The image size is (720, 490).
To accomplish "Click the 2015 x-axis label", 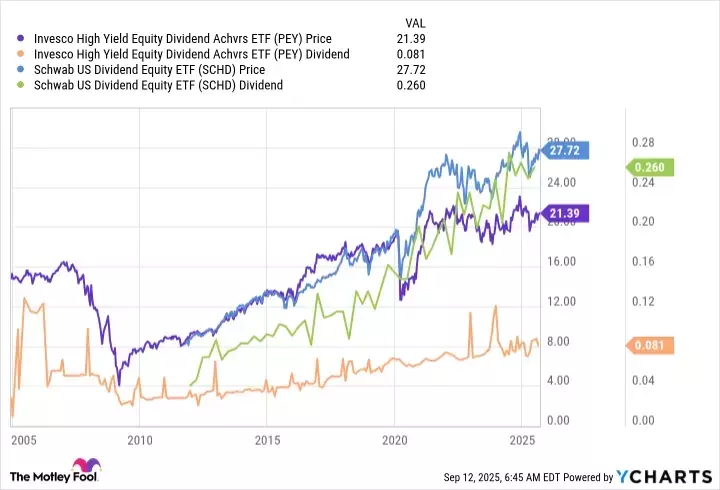I will [x=267, y=440].
